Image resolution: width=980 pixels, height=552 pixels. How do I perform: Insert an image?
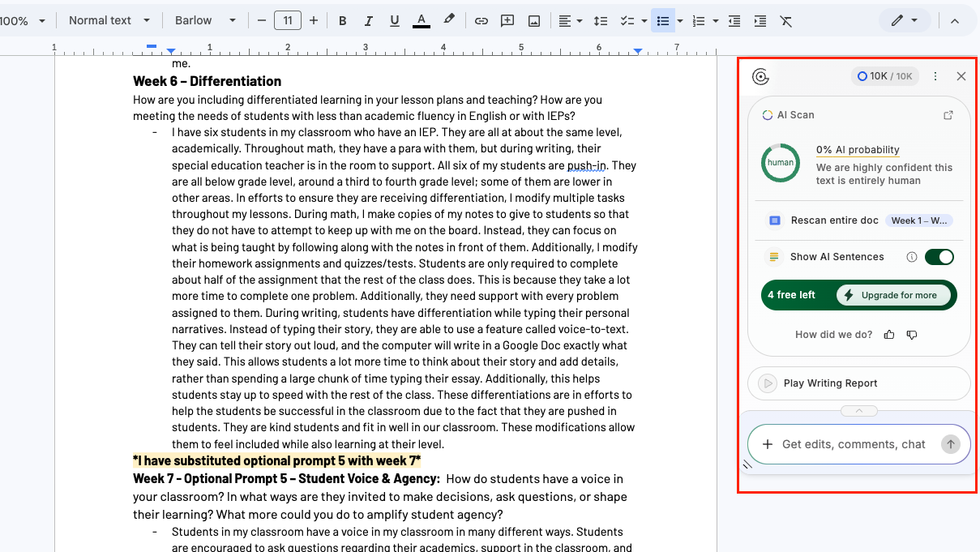coord(534,21)
